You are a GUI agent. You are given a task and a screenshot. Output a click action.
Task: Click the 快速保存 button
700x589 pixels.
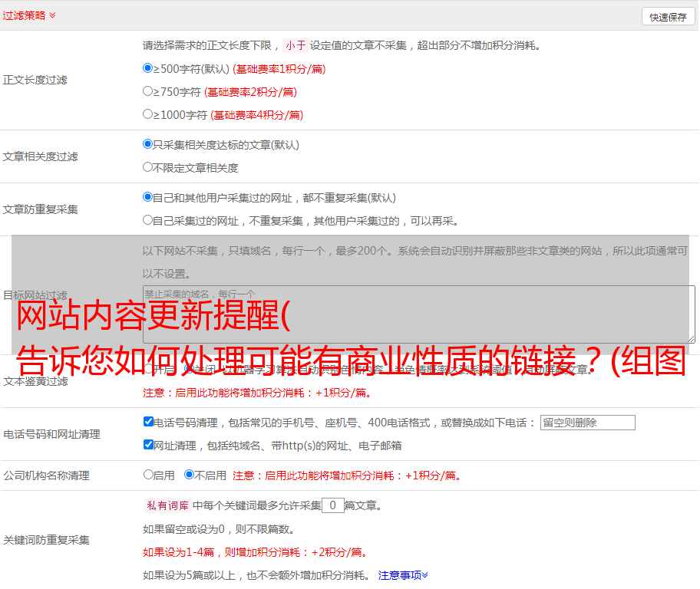pyautogui.click(x=668, y=17)
